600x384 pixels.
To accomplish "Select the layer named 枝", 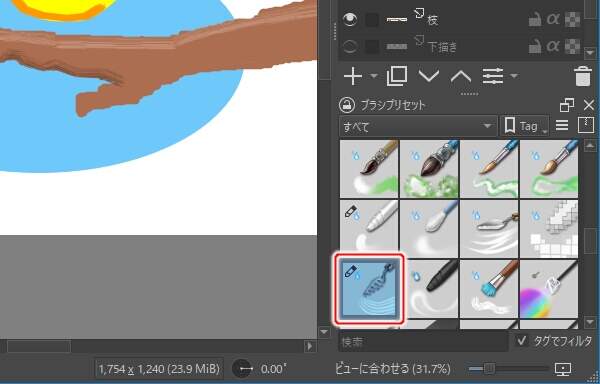I will point(432,20).
